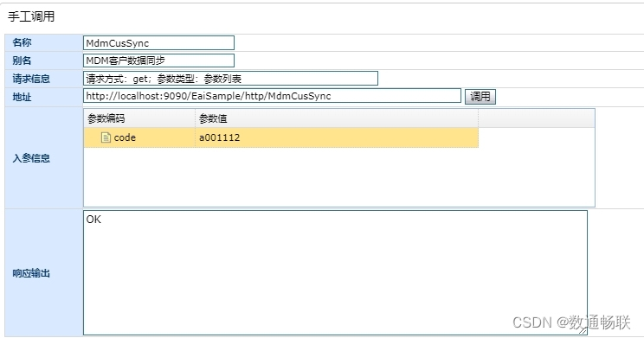644x338 pixels.
Task: Click parameter value a001112 cell
Action: click(337, 137)
